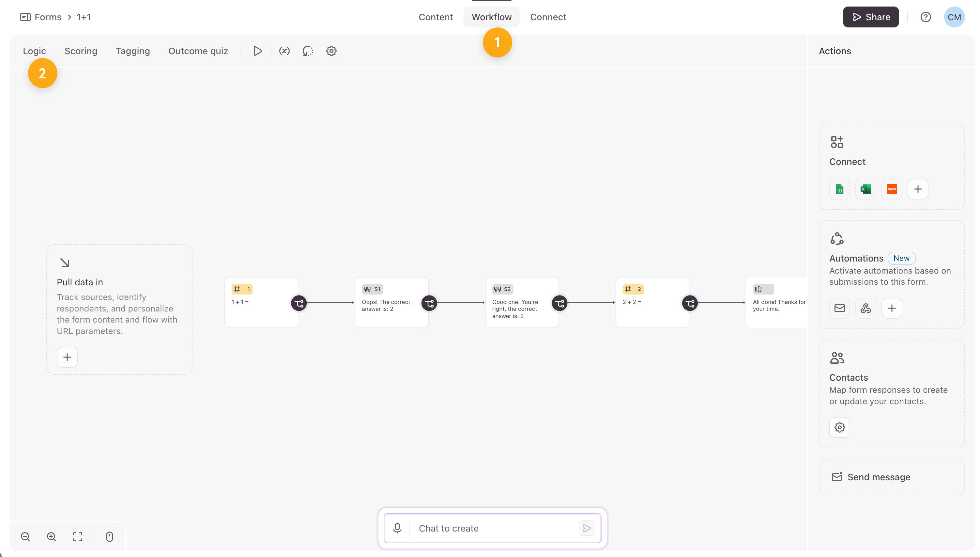Open the variables (x) icon
The height and width of the screenshot is (557, 980).
(284, 51)
